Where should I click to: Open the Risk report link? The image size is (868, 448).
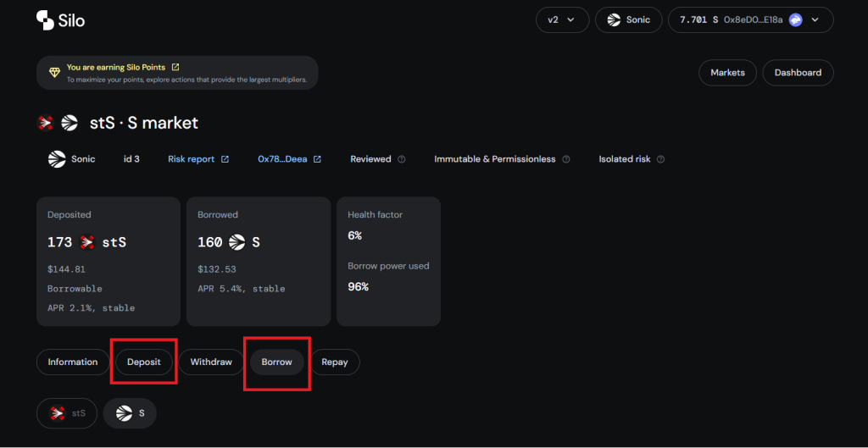click(x=191, y=158)
